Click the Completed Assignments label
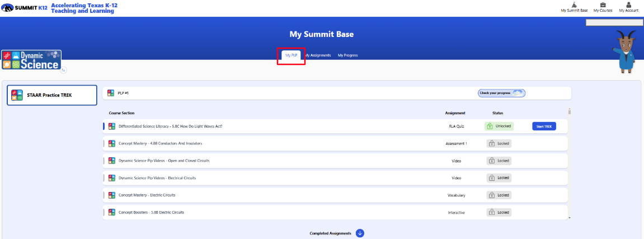644x239 pixels. pos(330,233)
